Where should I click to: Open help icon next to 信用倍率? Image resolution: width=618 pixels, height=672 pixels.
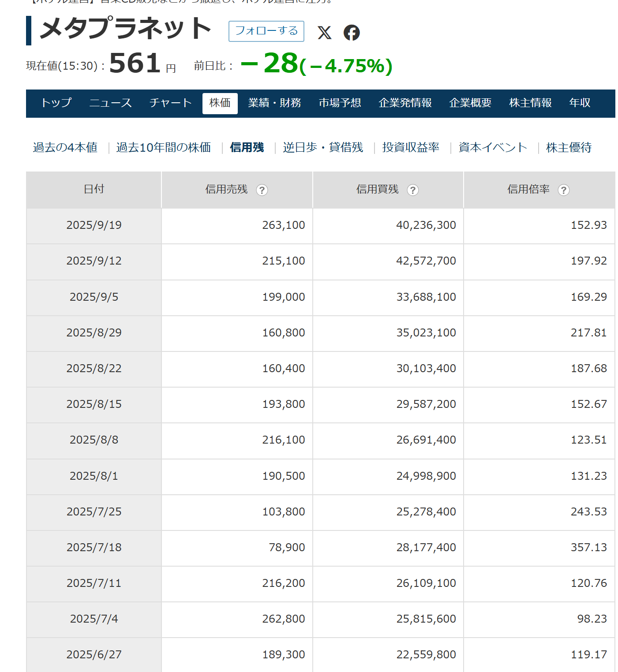tap(564, 190)
